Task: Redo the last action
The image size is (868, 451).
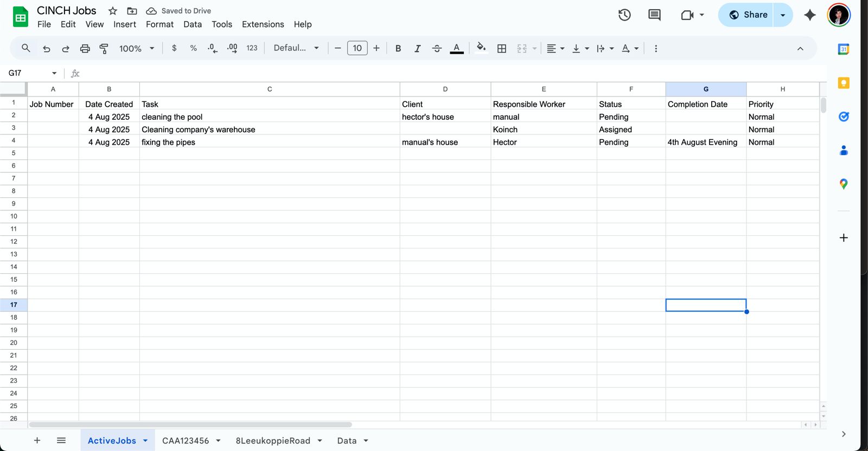Action: coord(66,48)
